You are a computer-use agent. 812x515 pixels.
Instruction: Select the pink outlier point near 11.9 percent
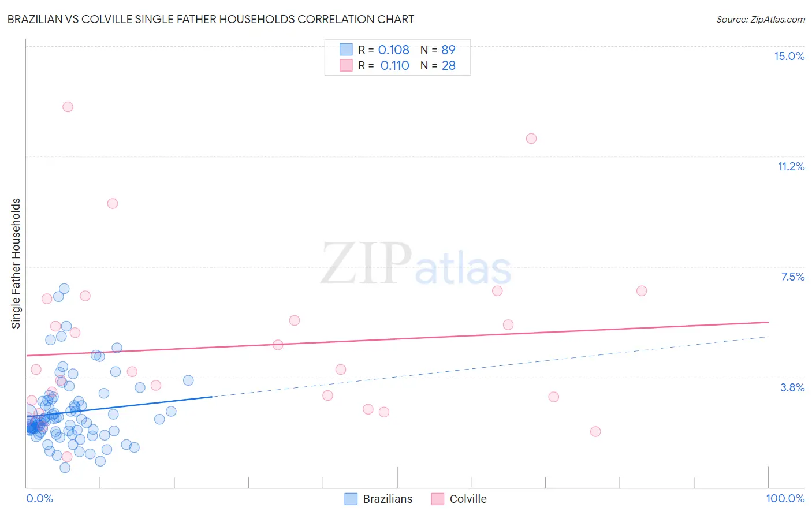coord(531,139)
